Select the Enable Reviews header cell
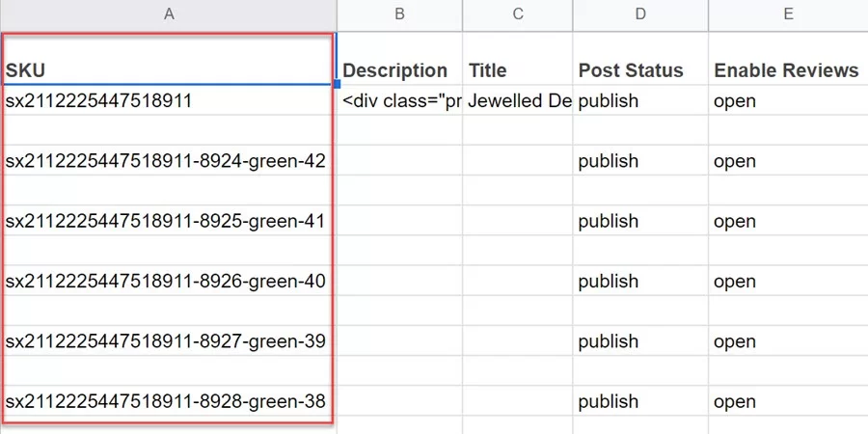Viewport: 868px width, 434px height. (x=786, y=70)
